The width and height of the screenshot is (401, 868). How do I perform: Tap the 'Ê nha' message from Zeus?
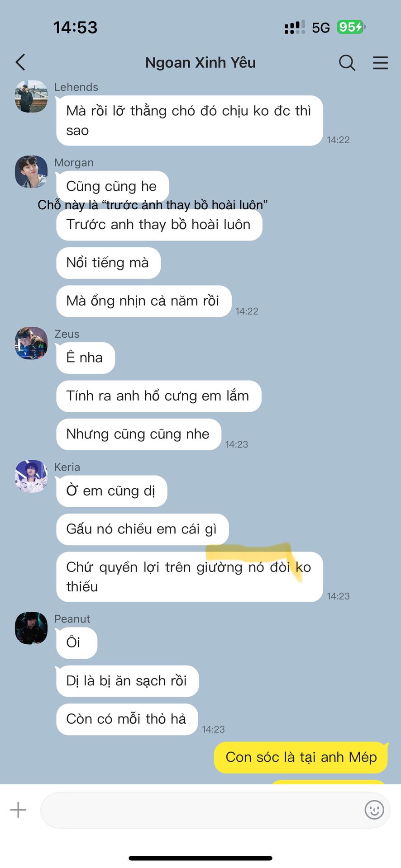(85, 358)
